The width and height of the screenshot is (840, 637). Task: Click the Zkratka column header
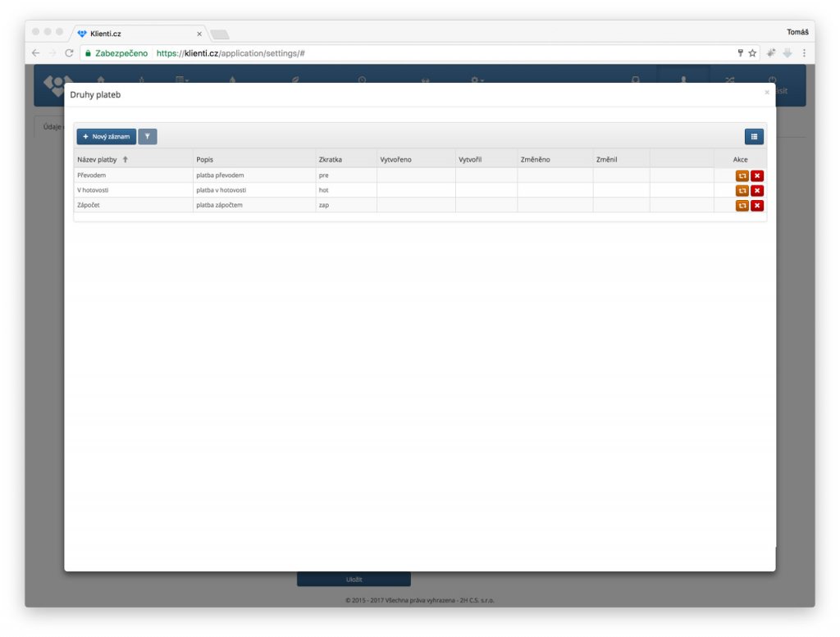pos(330,159)
